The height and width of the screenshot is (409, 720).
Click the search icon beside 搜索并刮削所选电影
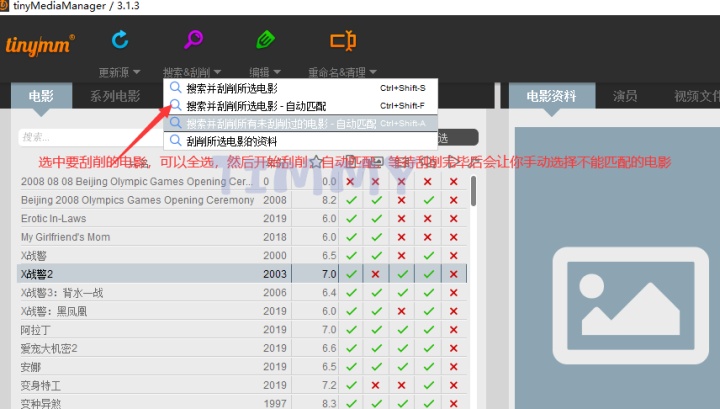175,88
